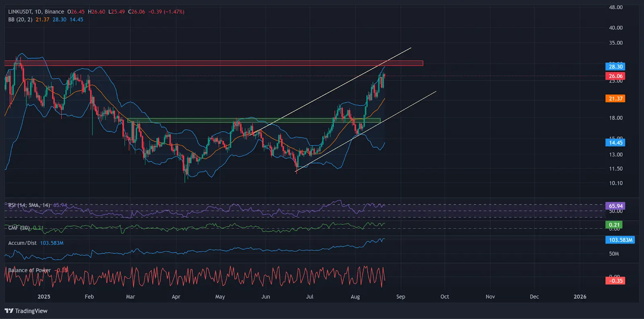Screen dimensions: 644x319
Task: Click the 103.583M value tag on the axis
Action: coord(620,240)
